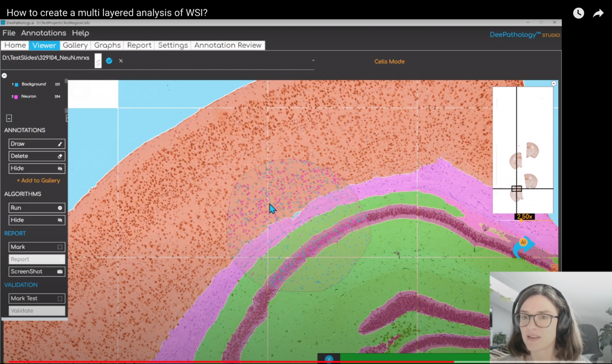Select the Draw annotation tool
612x364 pixels.
(36, 144)
